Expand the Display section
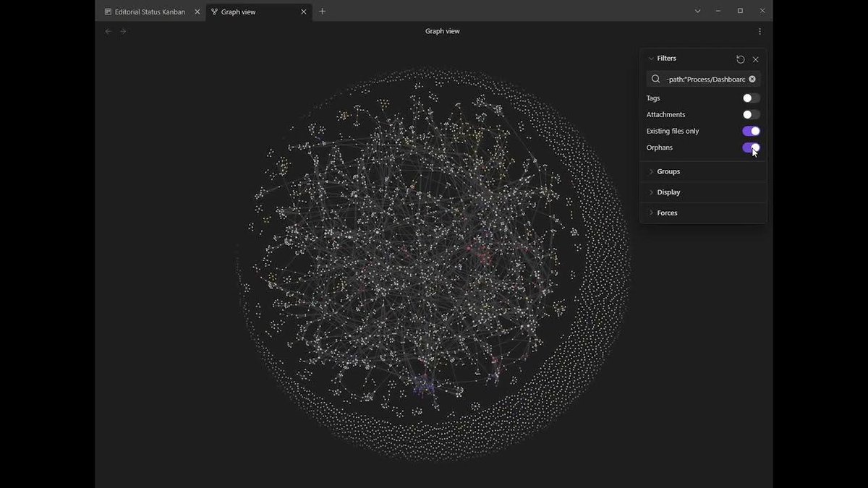Viewport: 868px width, 488px height. (667, 192)
